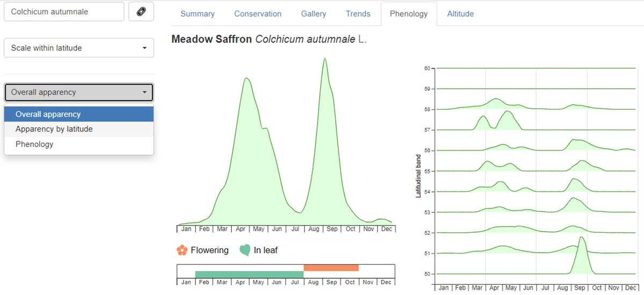
Task: Select the active Phenology tab
Action: coord(409,14)
